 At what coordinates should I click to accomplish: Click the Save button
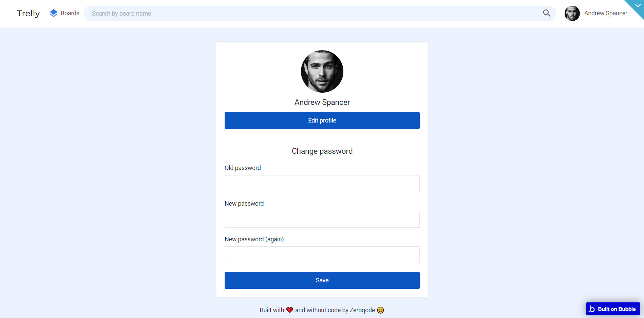(x=322, y=280)
